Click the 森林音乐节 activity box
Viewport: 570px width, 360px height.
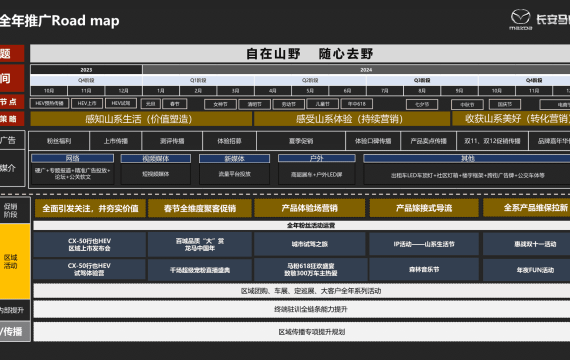[424, 269]
